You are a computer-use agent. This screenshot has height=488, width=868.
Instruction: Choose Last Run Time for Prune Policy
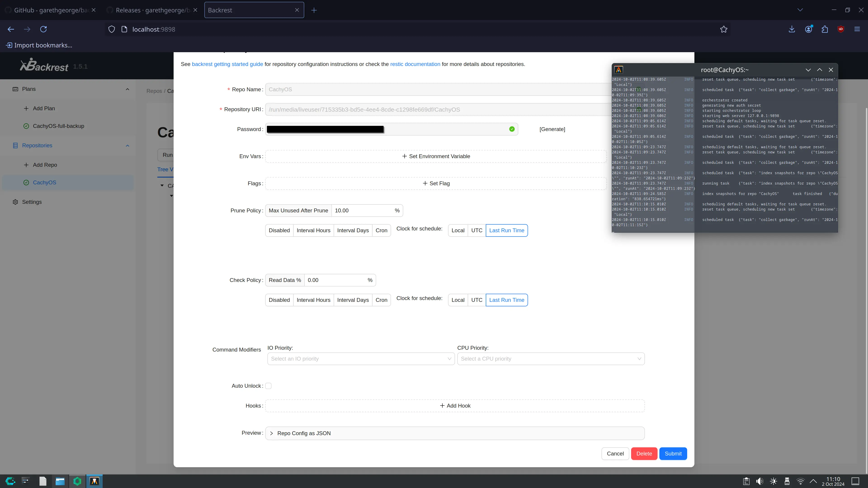(507, 230)
